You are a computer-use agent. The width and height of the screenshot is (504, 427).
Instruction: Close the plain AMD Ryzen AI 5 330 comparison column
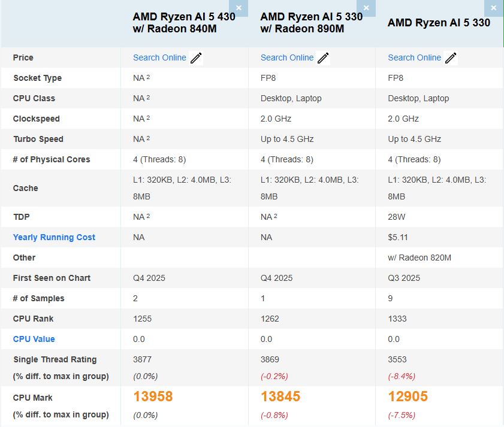pyautogui.click(x=493, y=8)
